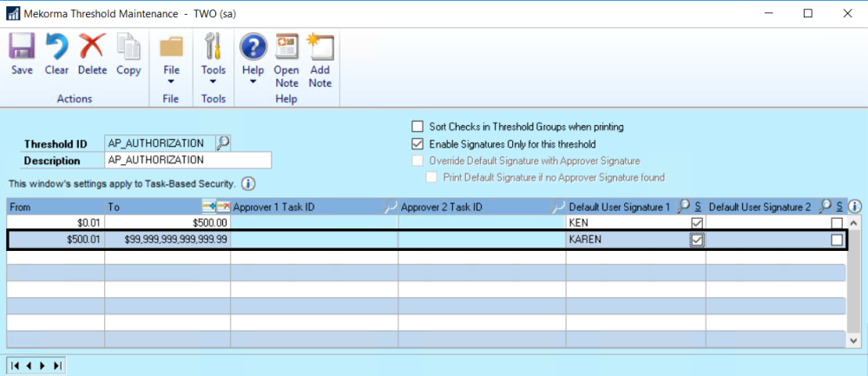Select the $99,999,999,999,999.99 To cell

[168, 241]
